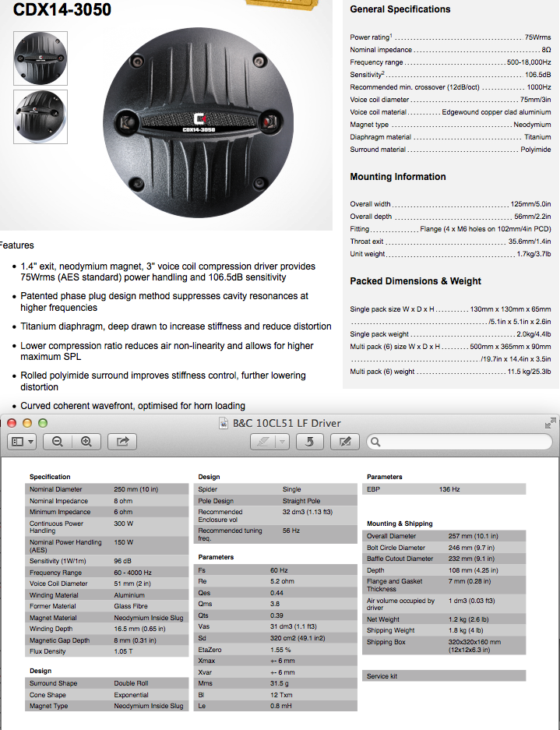
Task: Click the Share toolbar button
Action: 122,442
